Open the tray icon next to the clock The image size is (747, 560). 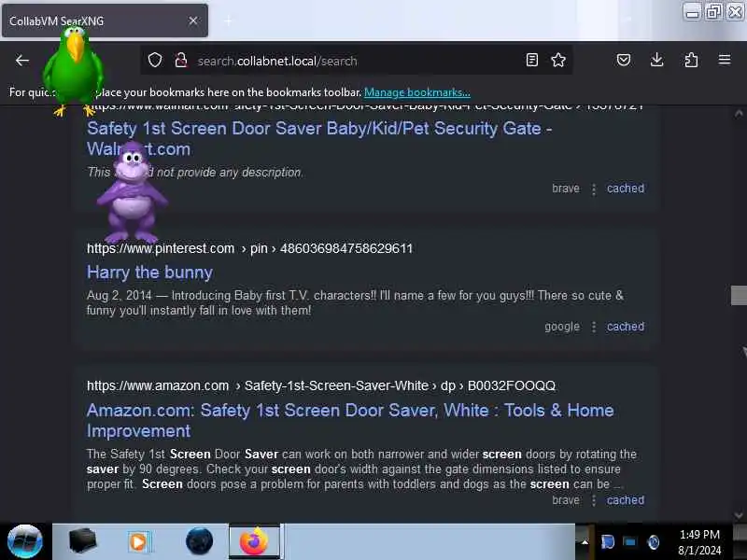click(x=654, y=542)
